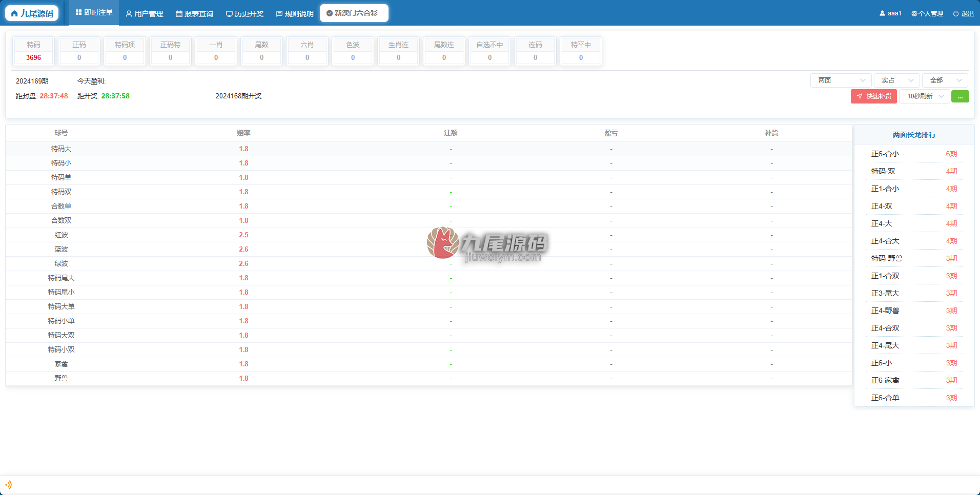Screen dimensions: 980x495
Task: Click the 特码单 row label
Action: coord(61,177)
